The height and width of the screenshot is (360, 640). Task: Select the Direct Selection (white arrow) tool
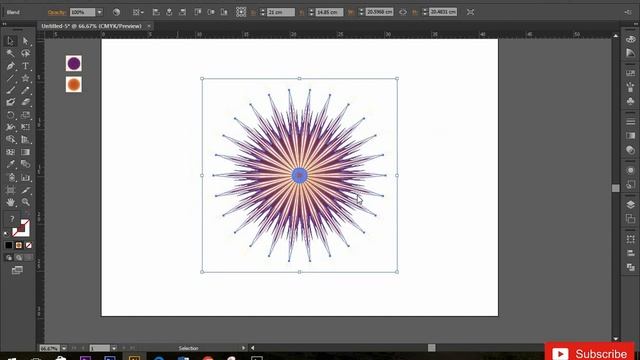point(25,41)
